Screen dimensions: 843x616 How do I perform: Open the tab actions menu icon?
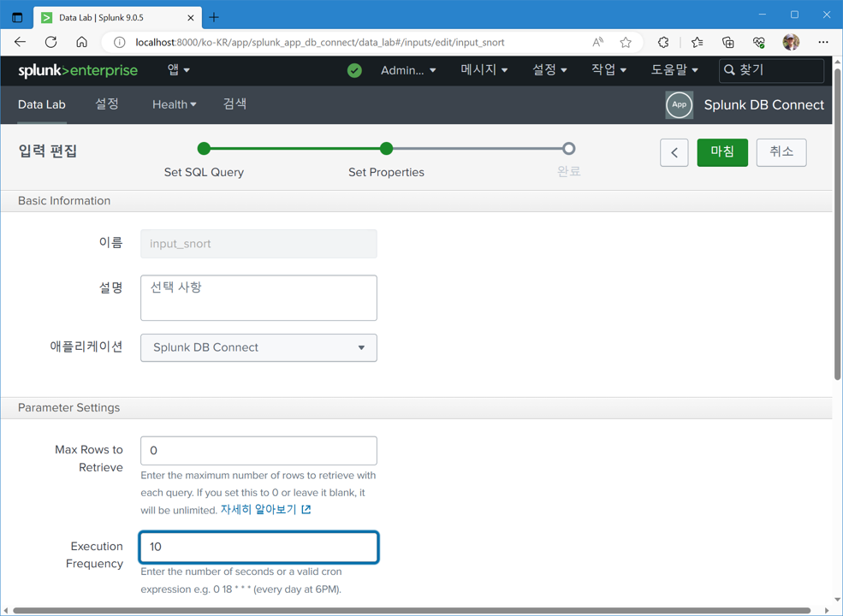coord(17,17)
